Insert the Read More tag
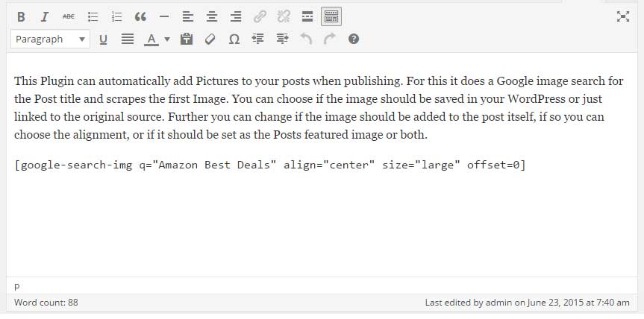 point(307,16)
